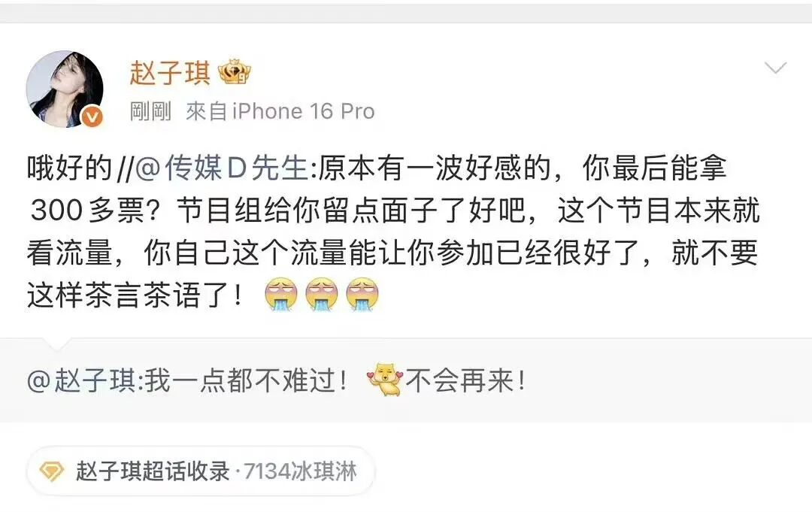Click the 剛剛 timestamp
Image resolution: width=812 pixels, height=512 pixels.
pos(150,111)
